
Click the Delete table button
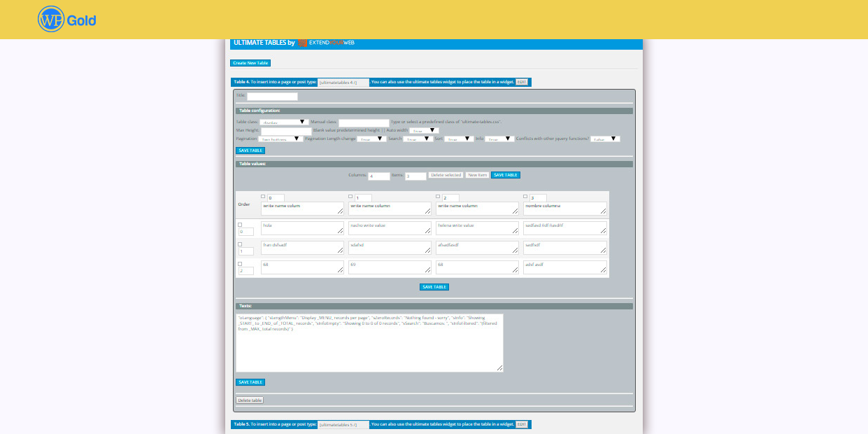coord(250,400)
